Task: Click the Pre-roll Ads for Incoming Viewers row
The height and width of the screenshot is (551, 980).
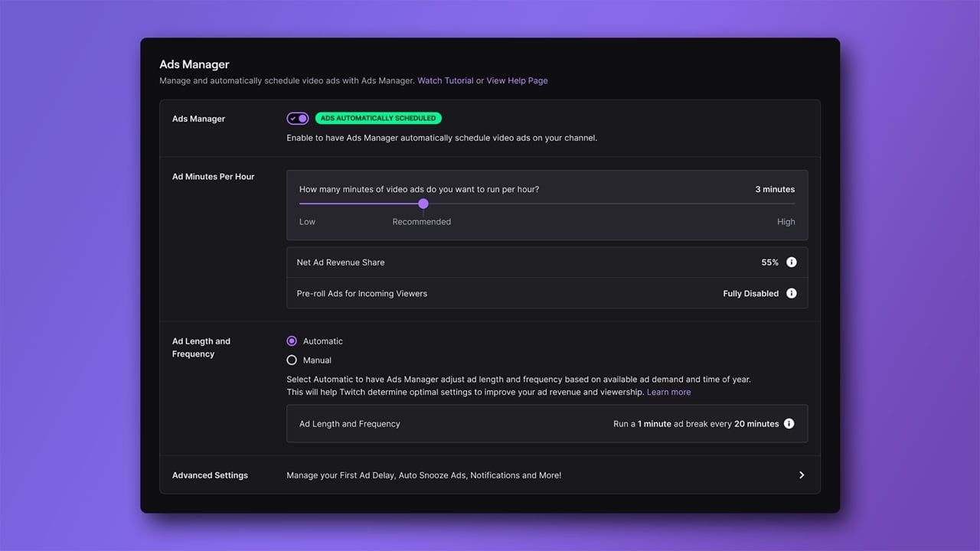Action: [362, 294]
